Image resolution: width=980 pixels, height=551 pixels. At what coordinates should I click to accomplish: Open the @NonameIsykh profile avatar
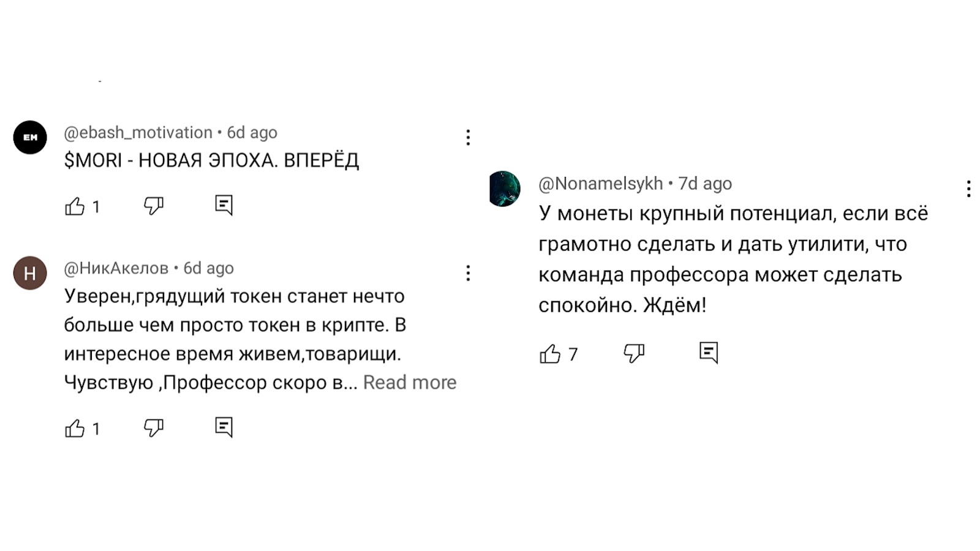(505, 189)
